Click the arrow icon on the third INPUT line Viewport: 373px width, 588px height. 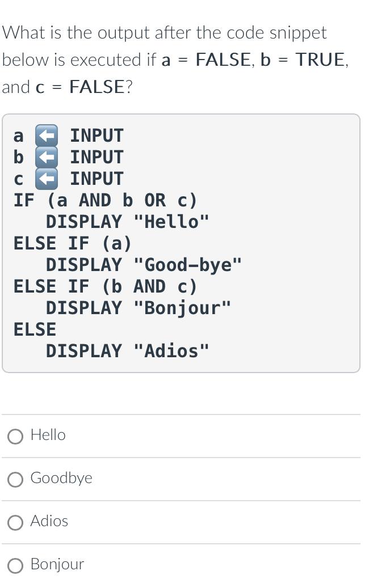46,179
